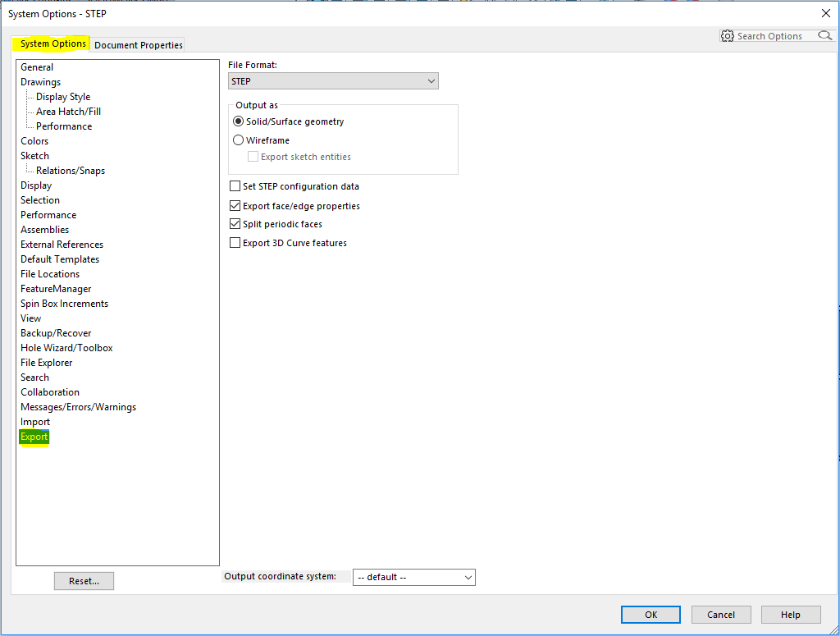Open Help for this dialog
Screen dimensions: 840x636
[x=791, y=615]
